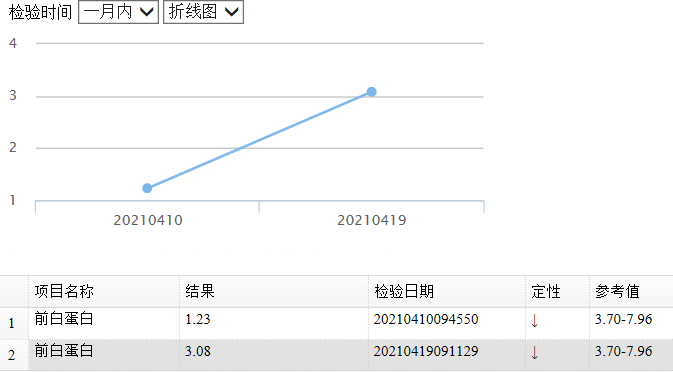Image resolution: width=673 pixels, height=372 pixels.
Task: Click the 20210410 data point on chart
Action: (x=147, y=188)
